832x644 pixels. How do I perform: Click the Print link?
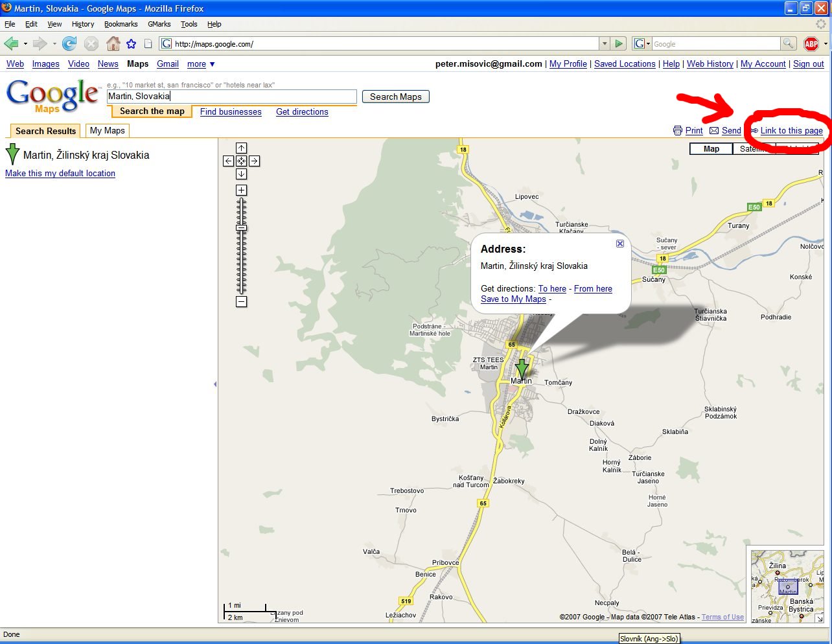pyautogui.click(x=694, y=130)
